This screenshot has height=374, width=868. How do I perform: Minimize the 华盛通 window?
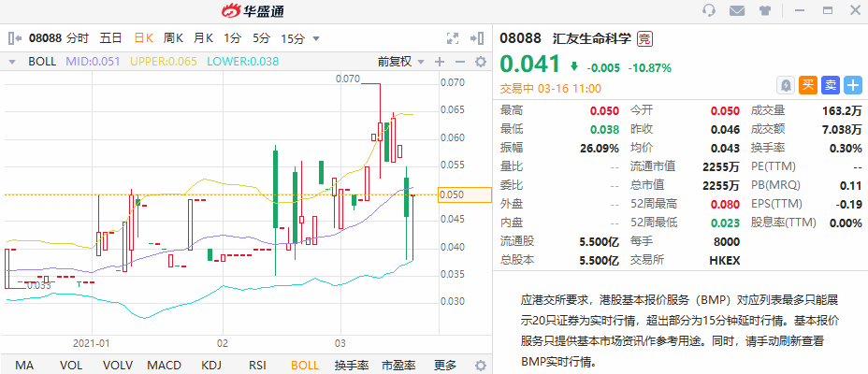(x=799, y=10)
